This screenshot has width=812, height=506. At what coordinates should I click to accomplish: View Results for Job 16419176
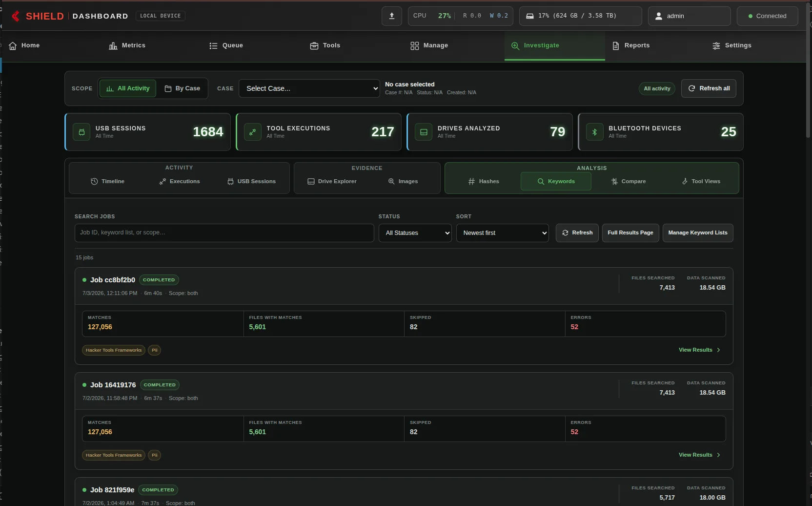(x=699, y=455)
